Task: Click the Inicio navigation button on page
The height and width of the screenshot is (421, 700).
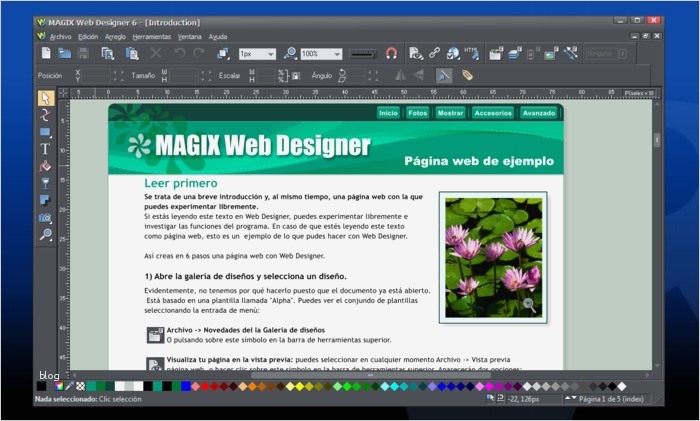Action: (388, 113)
